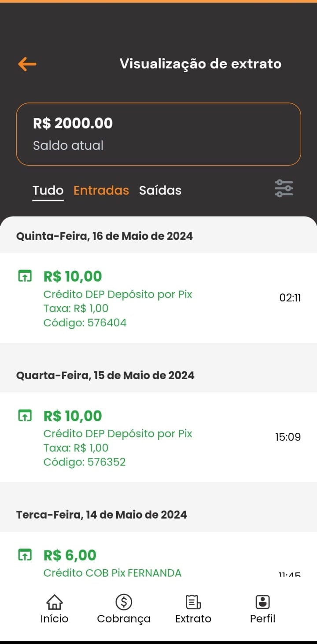Tap deposit icon for 15 de Maio entry

coord(25,416)
